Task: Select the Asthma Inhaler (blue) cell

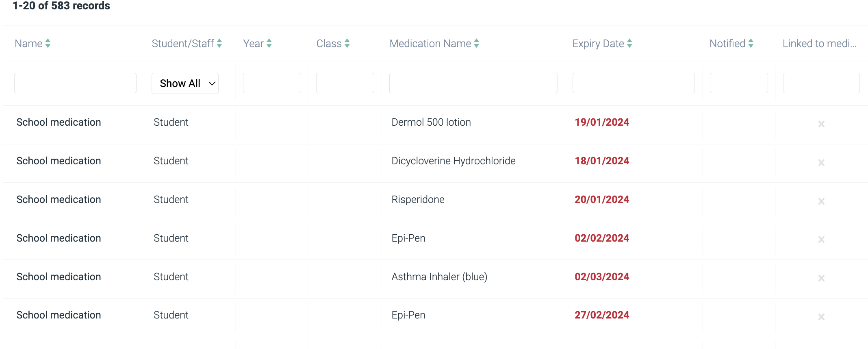Action: [439, 277]
